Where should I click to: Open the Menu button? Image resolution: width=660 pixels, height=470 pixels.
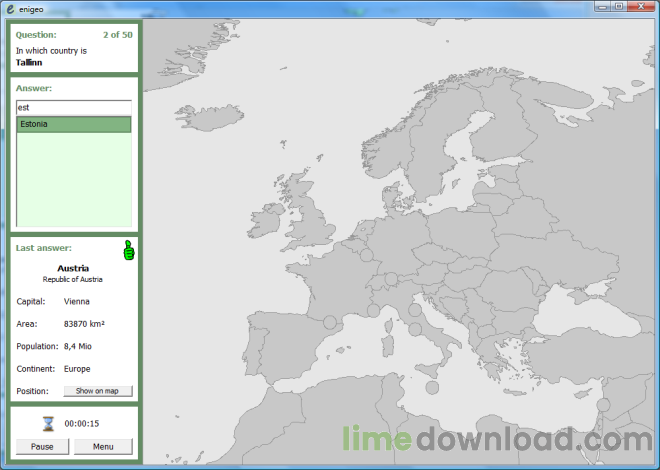coord(103,447)
